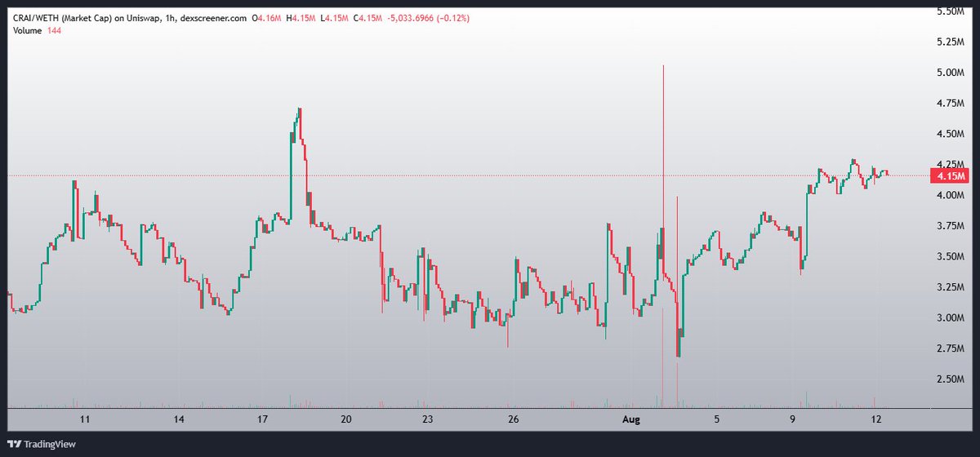Click the 3.75M price axis label
Image resolution: width=980 pixels, height=457 pixels.
coord(950,226)
